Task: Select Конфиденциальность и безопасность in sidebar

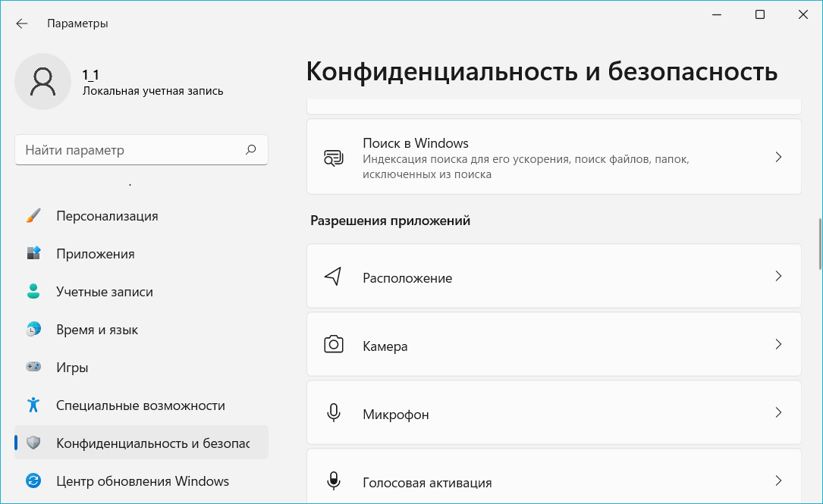Action: click(x=152, y=443)
